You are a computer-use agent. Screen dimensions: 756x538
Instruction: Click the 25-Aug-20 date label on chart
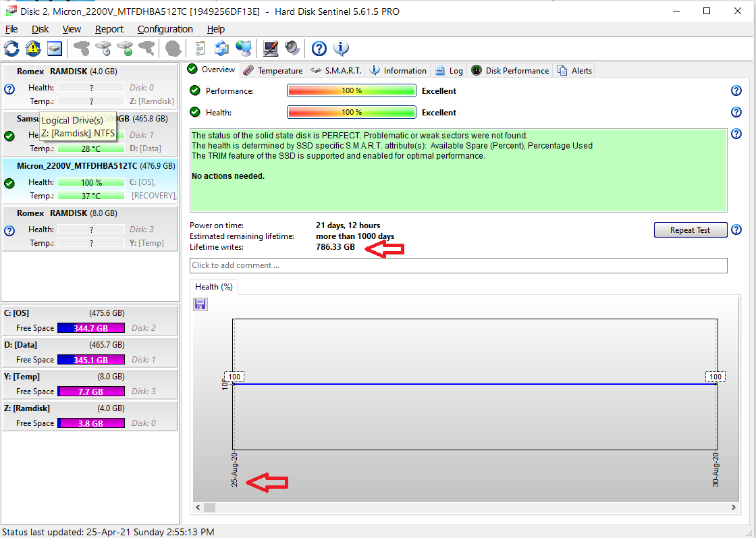click(234, 469)
